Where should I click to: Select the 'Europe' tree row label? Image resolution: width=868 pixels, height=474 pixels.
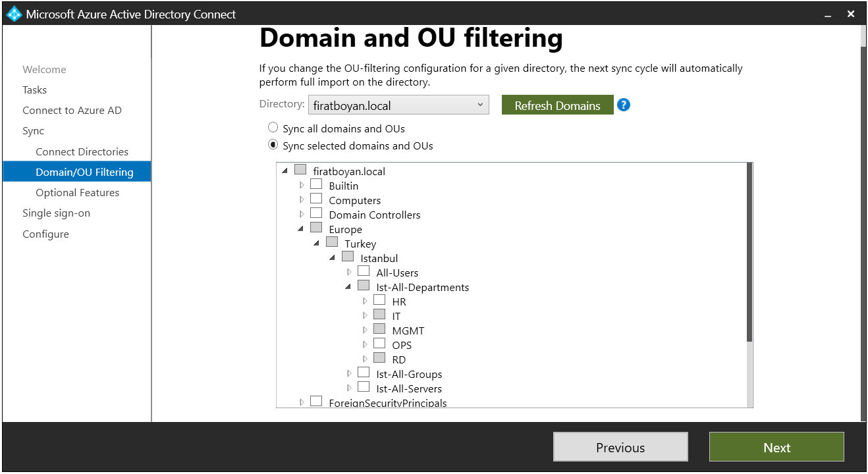[x=345, y=229]
